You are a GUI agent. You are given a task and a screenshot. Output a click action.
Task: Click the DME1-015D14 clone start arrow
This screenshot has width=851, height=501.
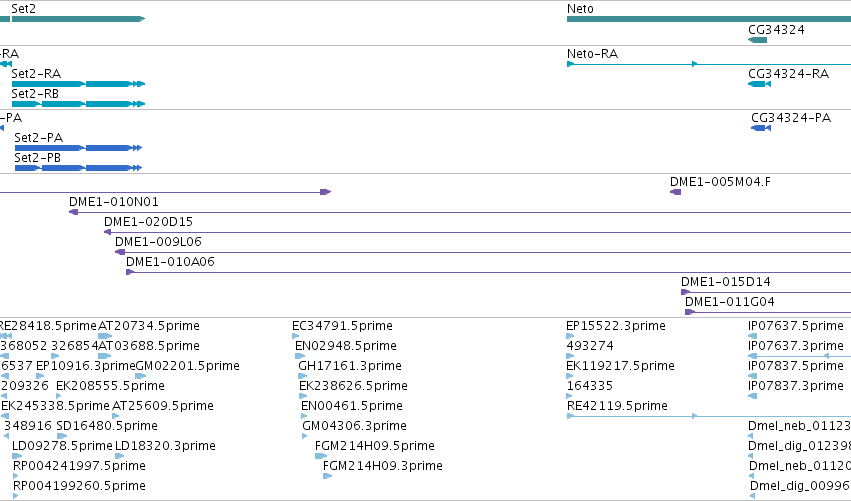685,292
